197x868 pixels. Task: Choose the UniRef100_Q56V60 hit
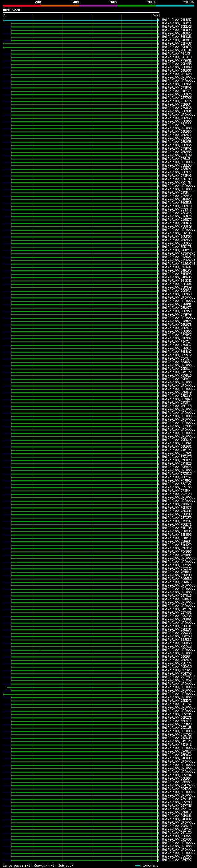177,856
